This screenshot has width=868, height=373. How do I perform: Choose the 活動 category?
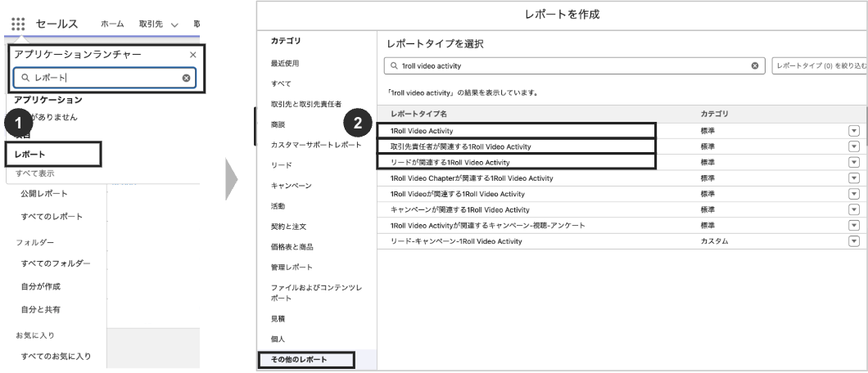coord(278,207)
